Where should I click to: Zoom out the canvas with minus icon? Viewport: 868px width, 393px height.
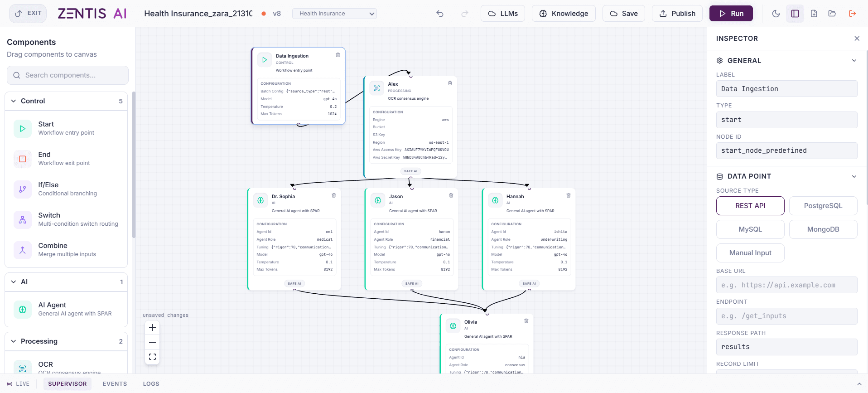153,342
